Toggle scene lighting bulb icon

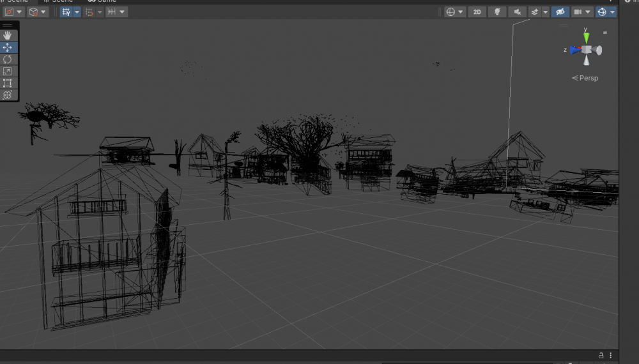(497, 11)
